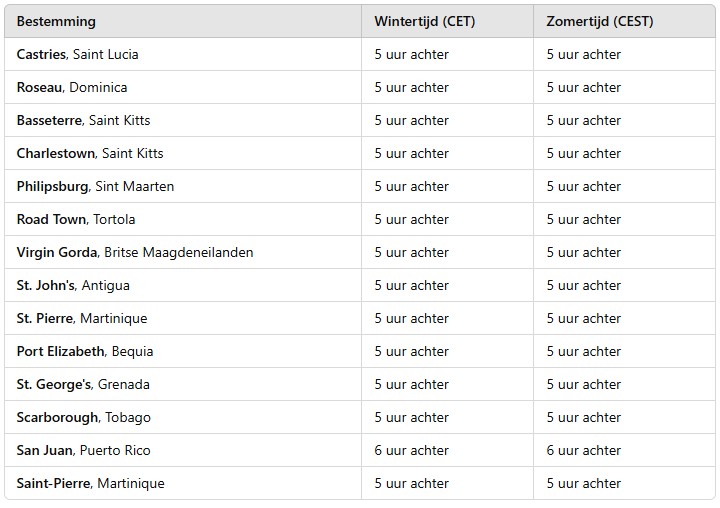The height and width of the screenshot is (508, 720).
Task: Click the Charlestown, Saint Kitts entry
Action: [90, 153]
